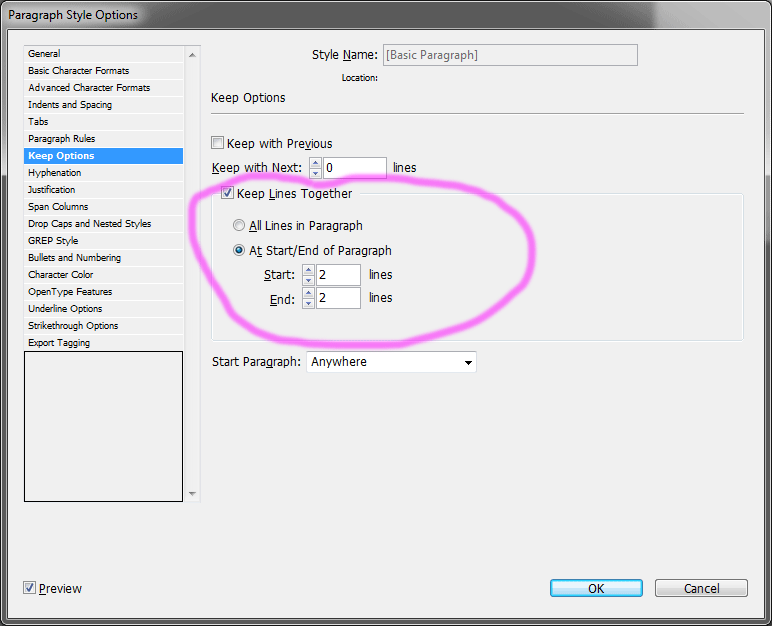Click the Start lines number field
Image resolution: width=772 pixels, height=626 pixels.
[x=338, y=275]
